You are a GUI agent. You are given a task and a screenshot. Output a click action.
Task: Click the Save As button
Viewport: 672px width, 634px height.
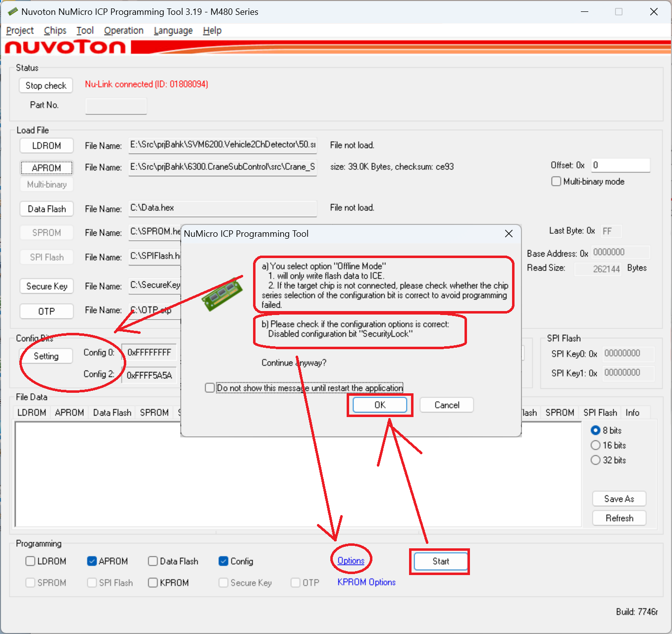[619, 499]
